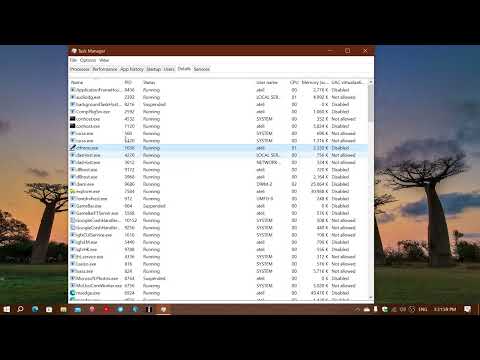Select the dasHost.exe row with PID 4220
The image size is (480, 360).
pos(219,155)
